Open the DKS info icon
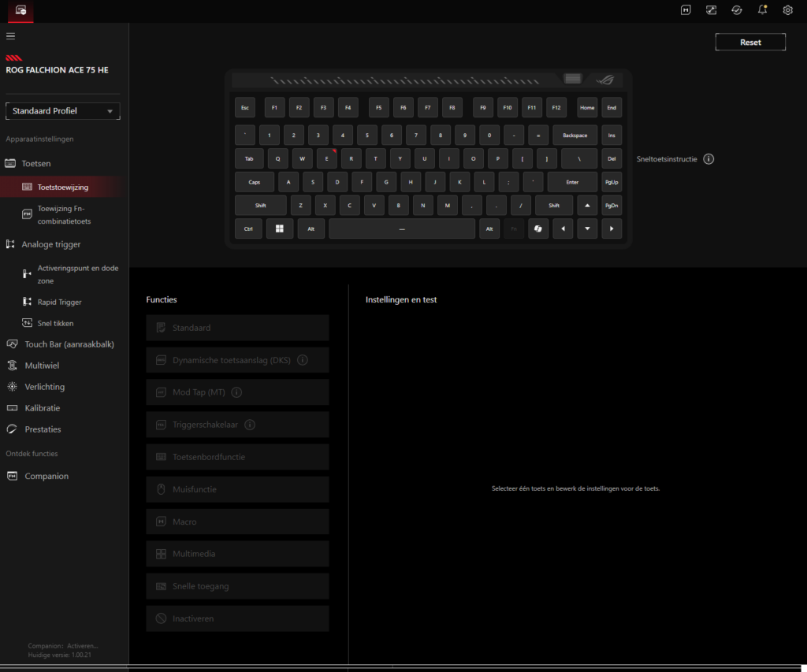Image resolution: width=807 pixels, height=672 pixels. [x=303, y=360]
